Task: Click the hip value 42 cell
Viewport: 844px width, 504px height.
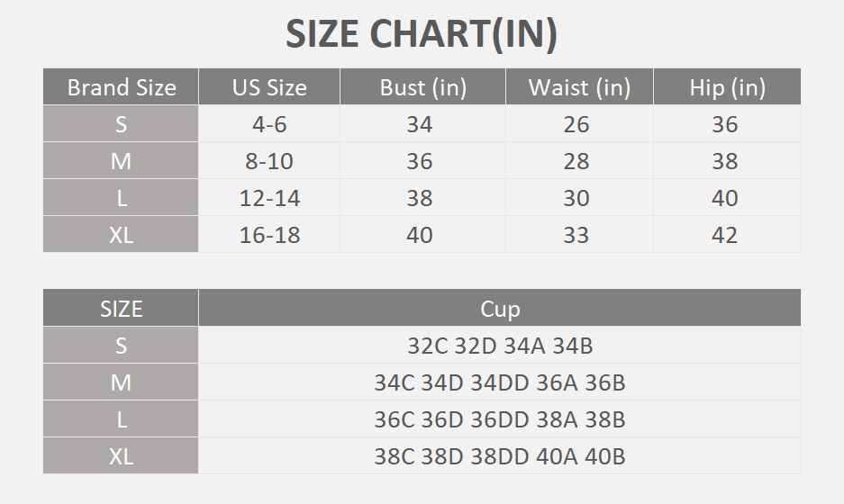Action: pyautogui.click(x=725, y=235)
